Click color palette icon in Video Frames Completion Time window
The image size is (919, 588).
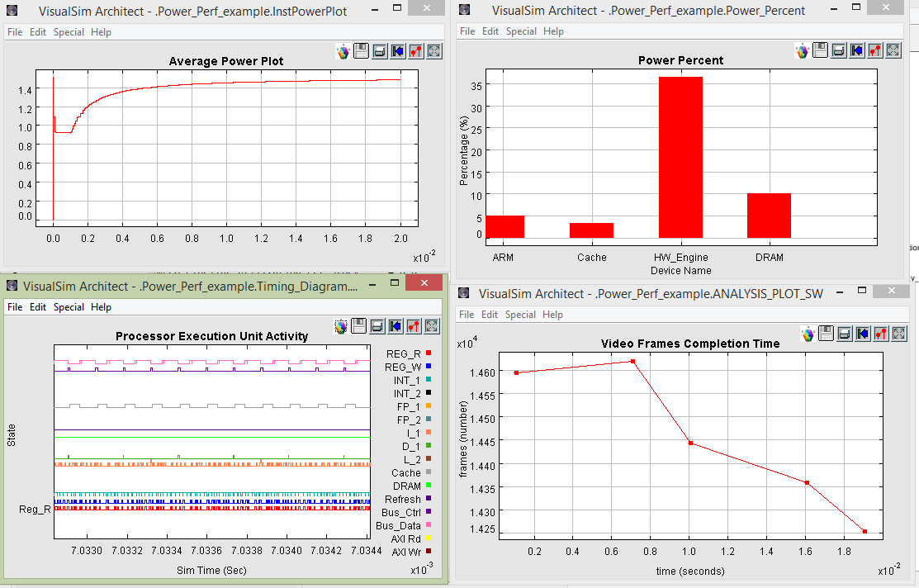(808, 334)
